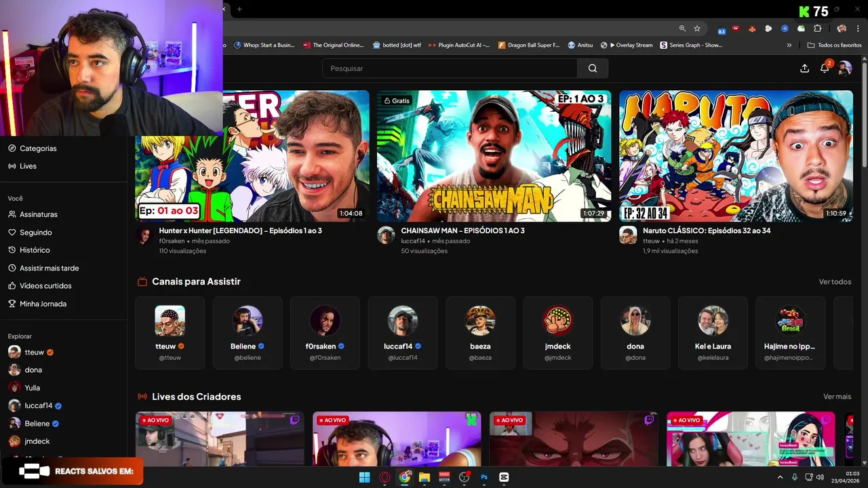Click the 'Hunter x Hunter [LEGENDADO]' title
The image size is (868, 488).
pos(240,230)
